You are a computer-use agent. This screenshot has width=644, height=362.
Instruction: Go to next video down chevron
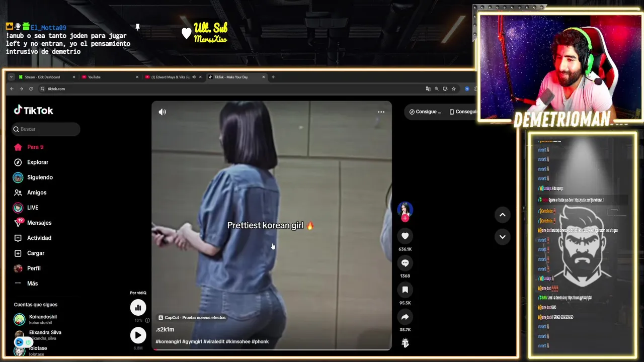tap(502, 237)
